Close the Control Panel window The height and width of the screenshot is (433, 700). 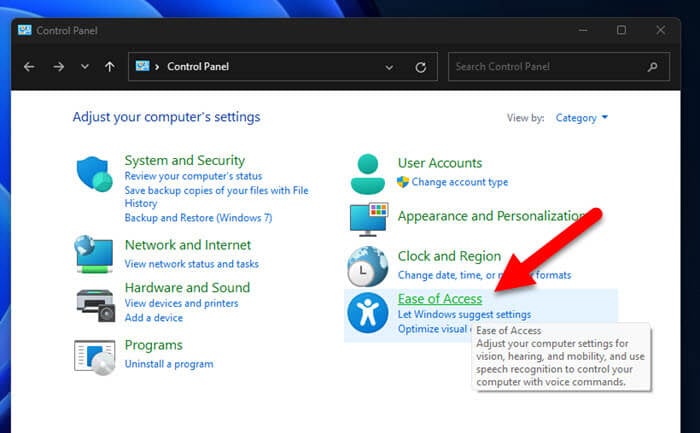click(x=660, y=30)
